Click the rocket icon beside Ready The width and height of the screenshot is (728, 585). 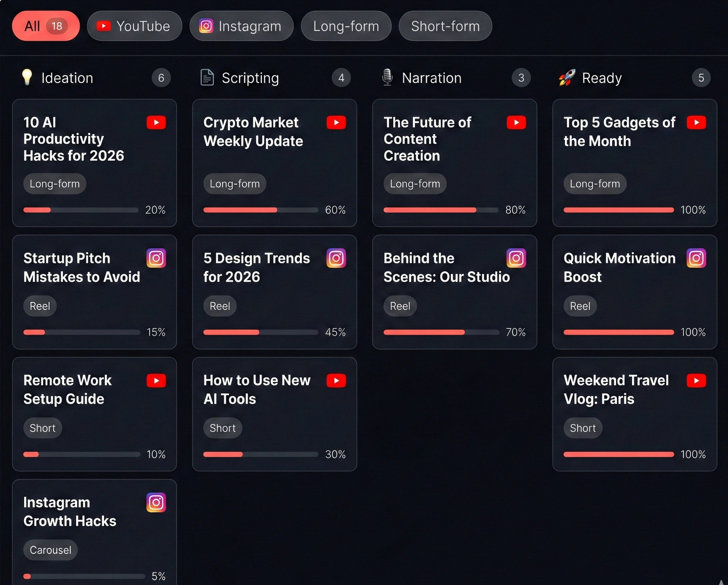click(567, 78)
